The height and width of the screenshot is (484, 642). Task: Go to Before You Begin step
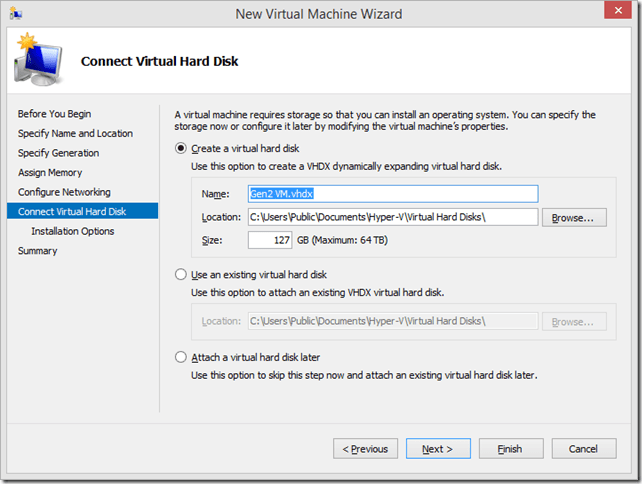[54, 114]
